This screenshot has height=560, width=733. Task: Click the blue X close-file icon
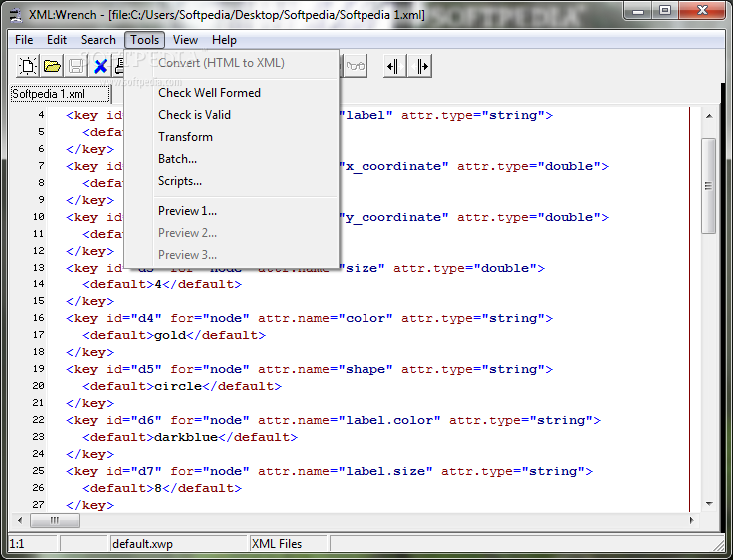pyautogui.click(x=100, y=66)
